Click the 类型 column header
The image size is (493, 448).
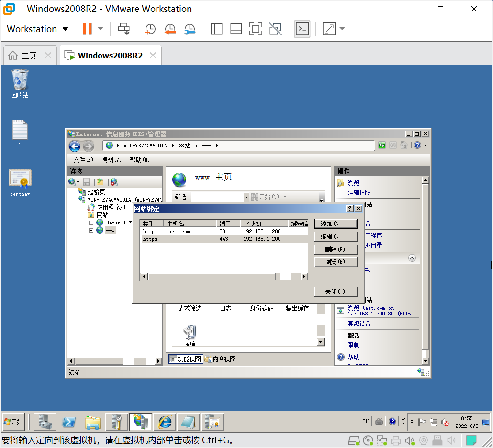[x=152, y=224]
